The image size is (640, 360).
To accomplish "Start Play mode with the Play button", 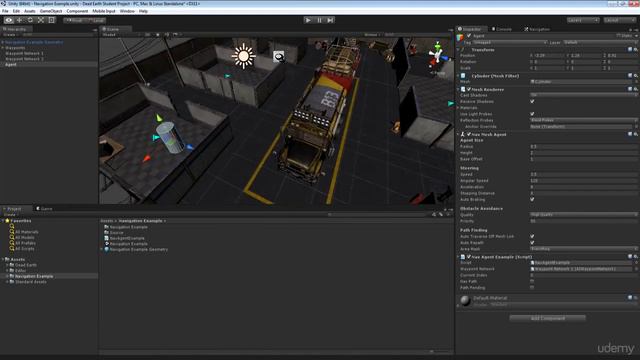I will (308, 20).
